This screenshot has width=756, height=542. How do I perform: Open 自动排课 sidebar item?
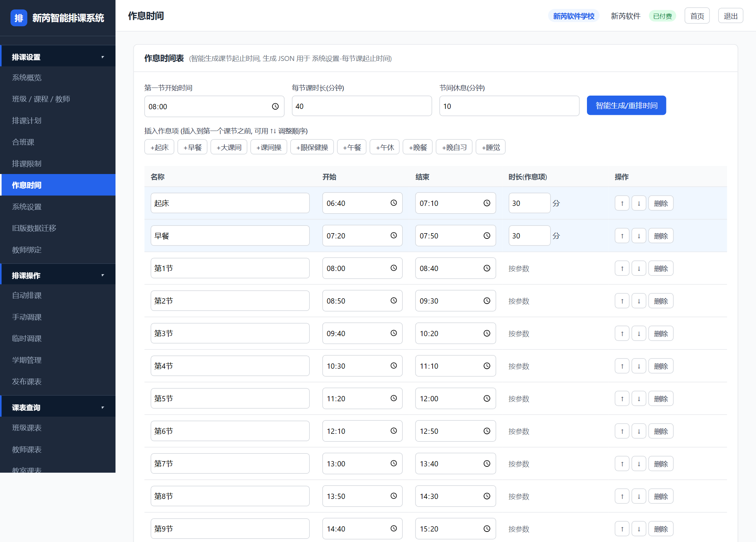tap(58, 295)
